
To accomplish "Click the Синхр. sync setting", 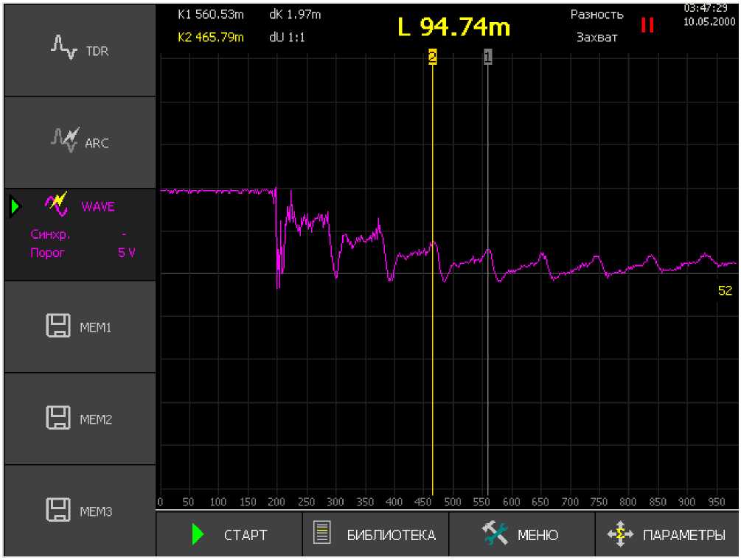I will tap(50, 234).
